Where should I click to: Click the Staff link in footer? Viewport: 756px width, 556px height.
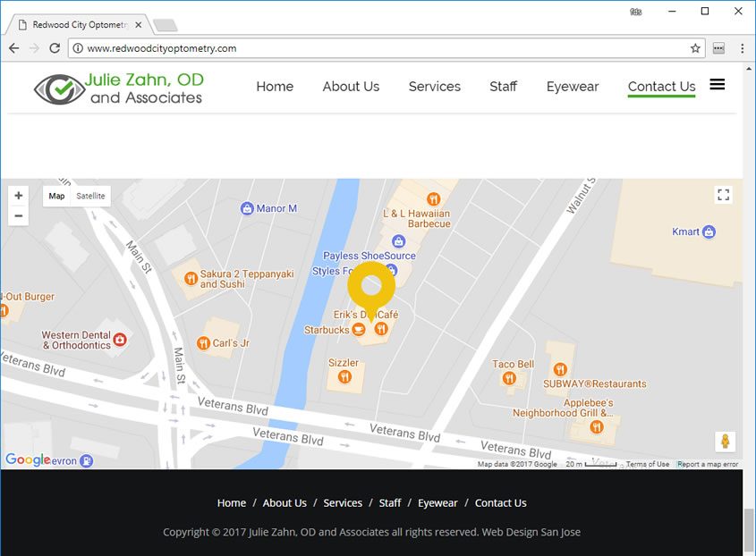point(390,503)
